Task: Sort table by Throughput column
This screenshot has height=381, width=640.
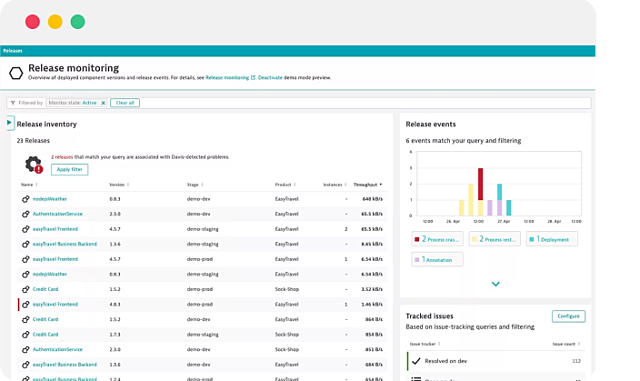Action: (367, 185)
